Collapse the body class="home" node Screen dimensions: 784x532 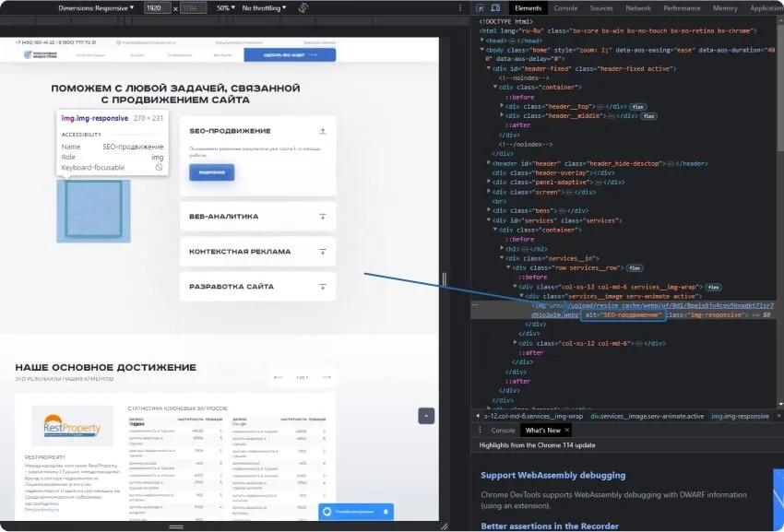(482, 50)
